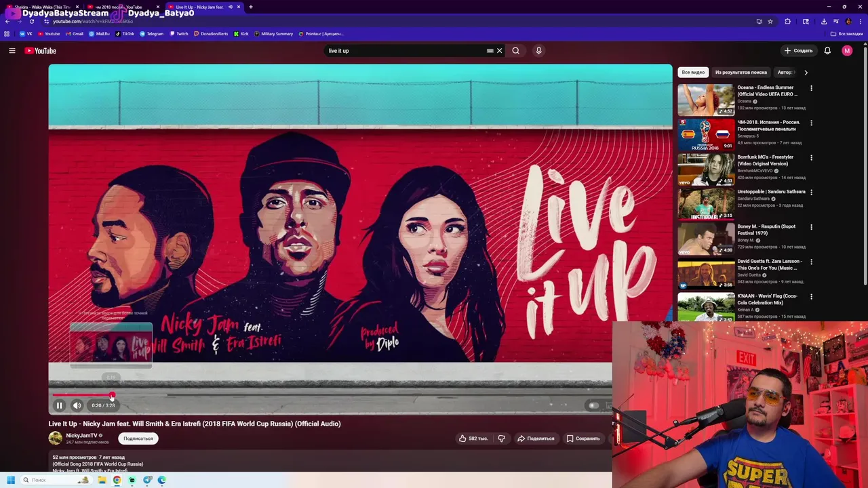The width and height of the screenshot is (868, 488).
Task: Click the video progress bar scrubber
Action: (113, 394)
